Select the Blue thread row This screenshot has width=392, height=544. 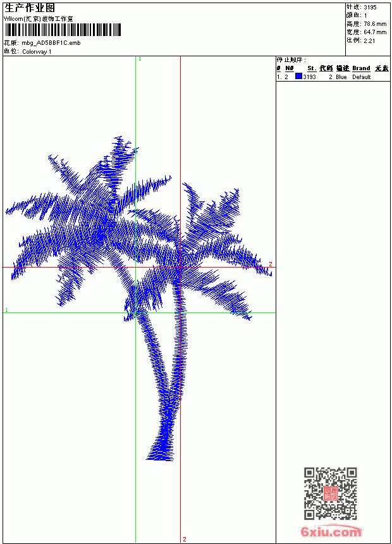click(x=333, y=77)
